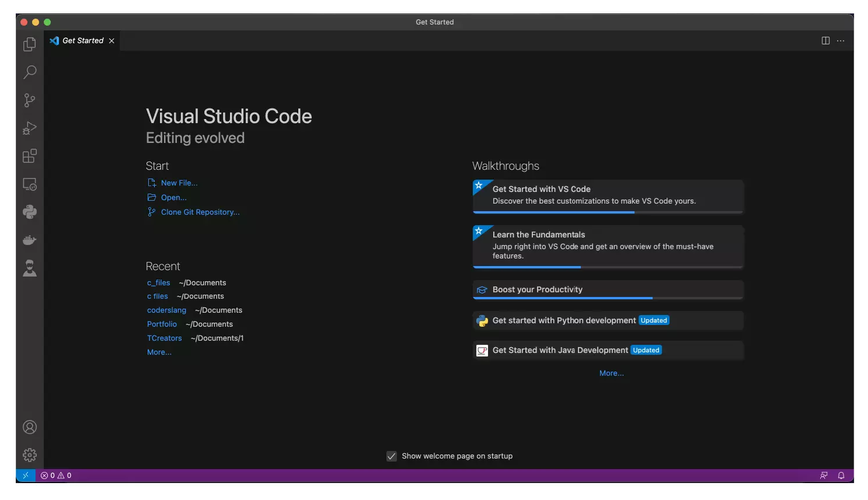Close the Get Started tab
This screenshot has height=500, width=868.
click(x=111, y=41)
